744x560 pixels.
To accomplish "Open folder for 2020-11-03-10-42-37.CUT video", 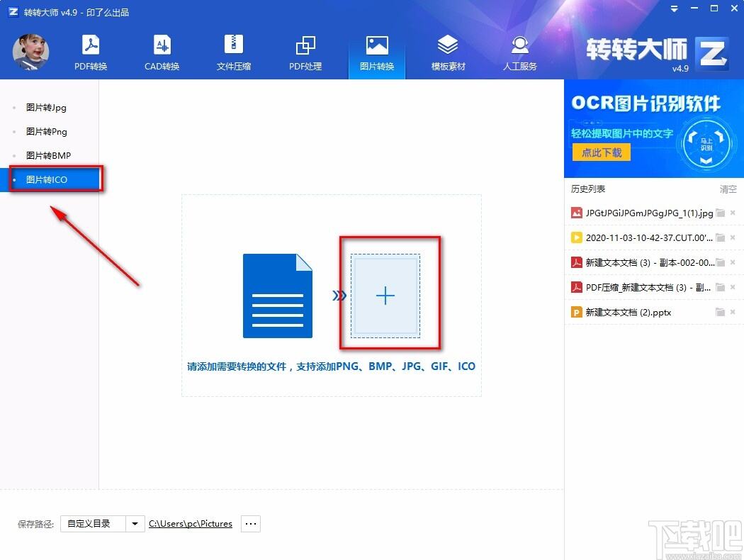I will click(721, 237).
